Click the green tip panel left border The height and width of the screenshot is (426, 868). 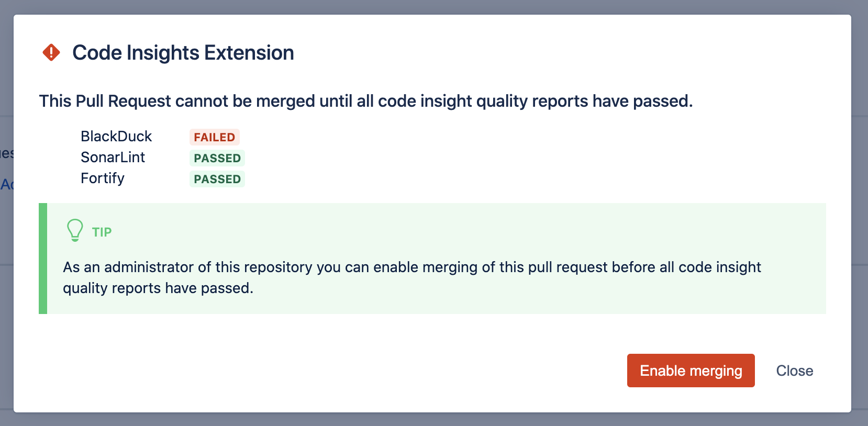click(x=43, y=259)
